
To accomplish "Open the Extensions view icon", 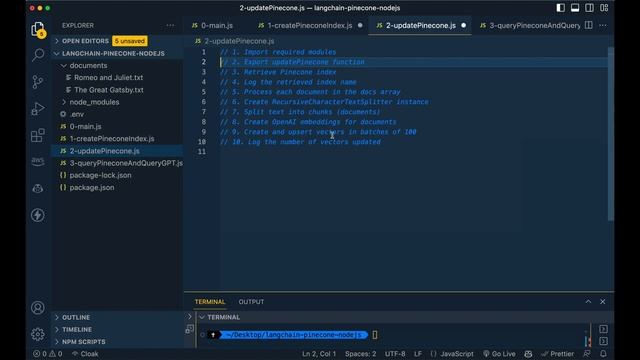I will (38, 135).
